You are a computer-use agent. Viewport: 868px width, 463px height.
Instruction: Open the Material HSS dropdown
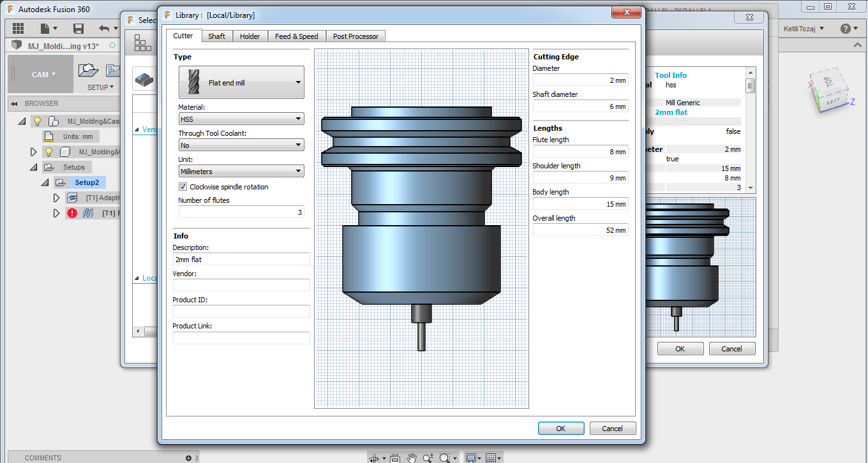pyautogui.click(x=241, y=119)
